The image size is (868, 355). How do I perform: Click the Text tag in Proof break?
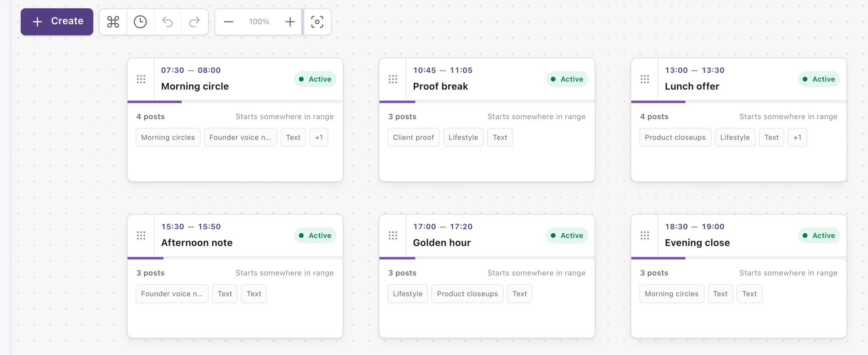tap(500, 137)
